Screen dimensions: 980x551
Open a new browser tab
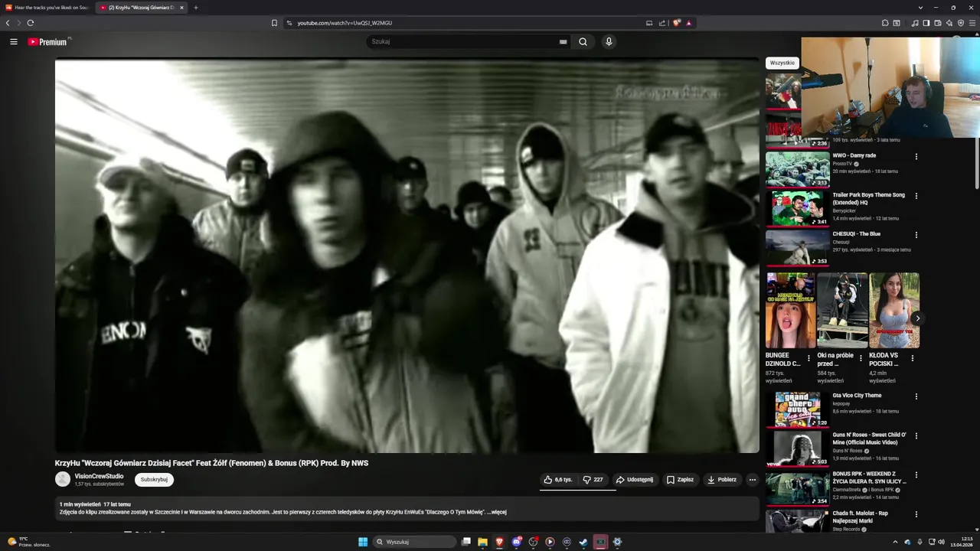pos(195,8)
